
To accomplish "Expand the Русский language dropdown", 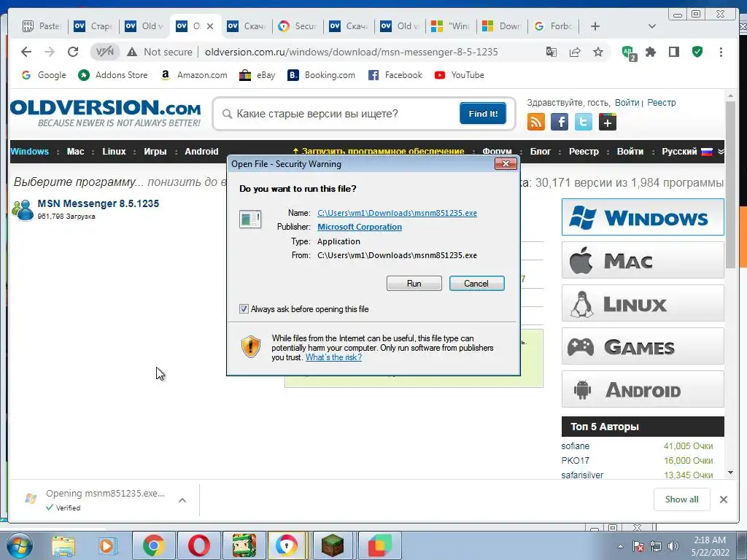I will (721, 152).
